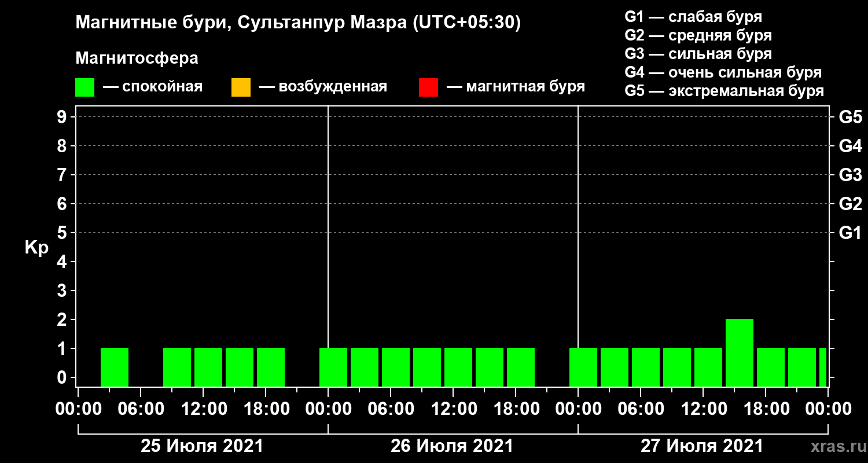868x463 pixels.
Task: Click the '06:00' time label for 25 Июля
Action: (x=141, y=409)
